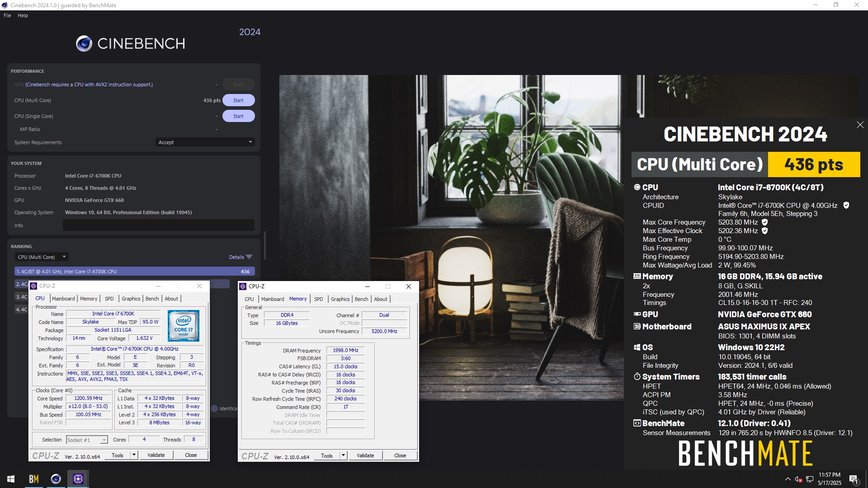The image size is (868, 488).
Task: Open Bench tab in left CPU-Z
Action: 152,299
